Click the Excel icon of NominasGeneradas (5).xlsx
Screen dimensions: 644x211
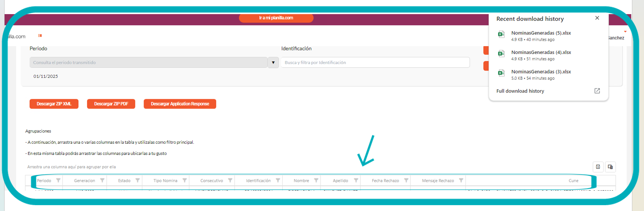click(x=502, y=35)
